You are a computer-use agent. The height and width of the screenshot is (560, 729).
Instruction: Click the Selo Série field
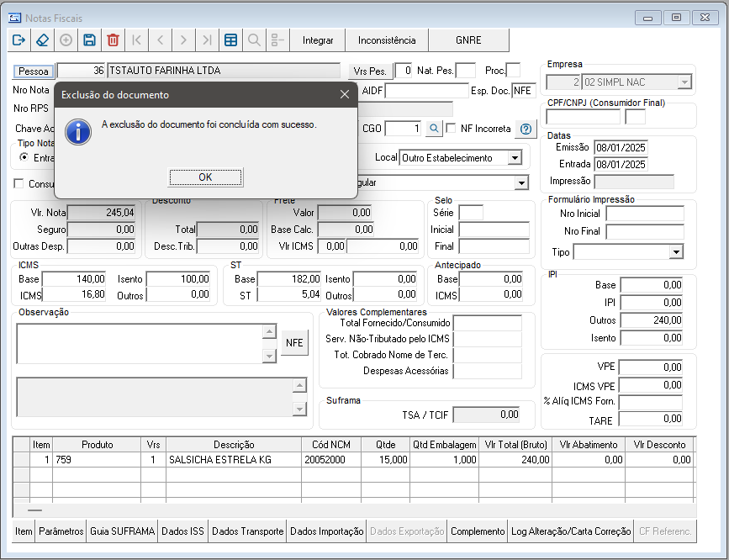471,213
